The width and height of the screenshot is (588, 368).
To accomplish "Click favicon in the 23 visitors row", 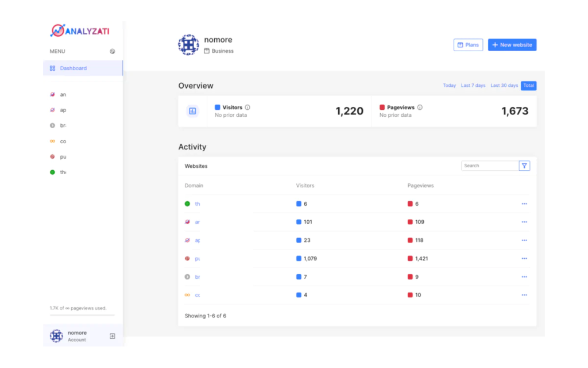I will [187, 240].
